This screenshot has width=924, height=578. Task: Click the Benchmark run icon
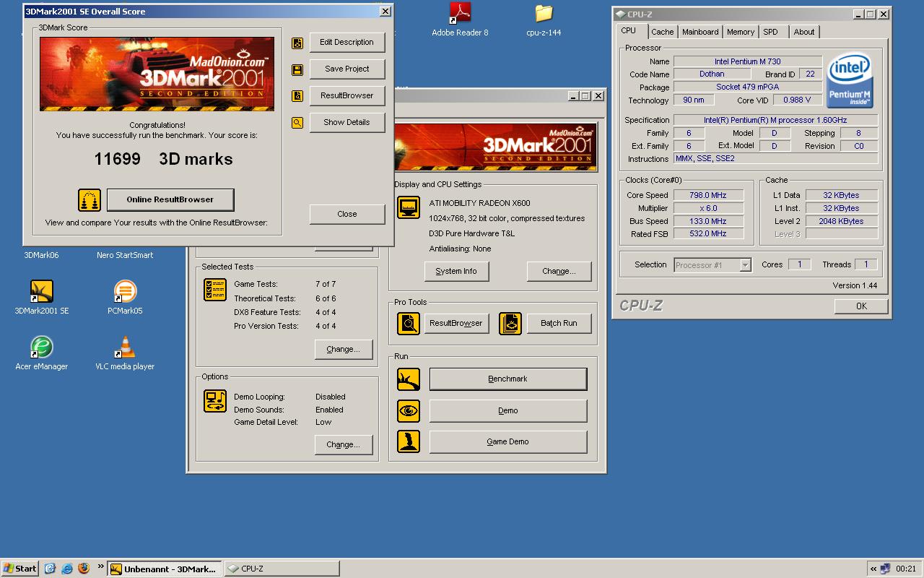tap(409, 379)
